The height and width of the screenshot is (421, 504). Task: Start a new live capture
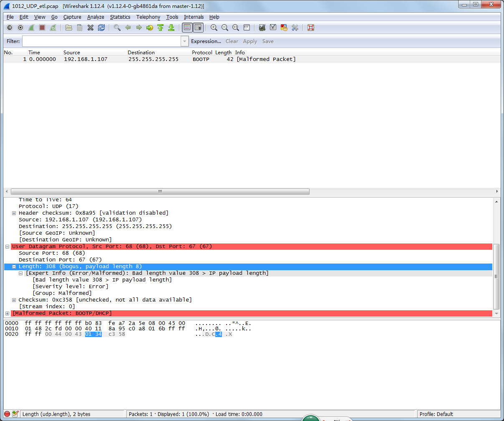[x=31, y=28]
